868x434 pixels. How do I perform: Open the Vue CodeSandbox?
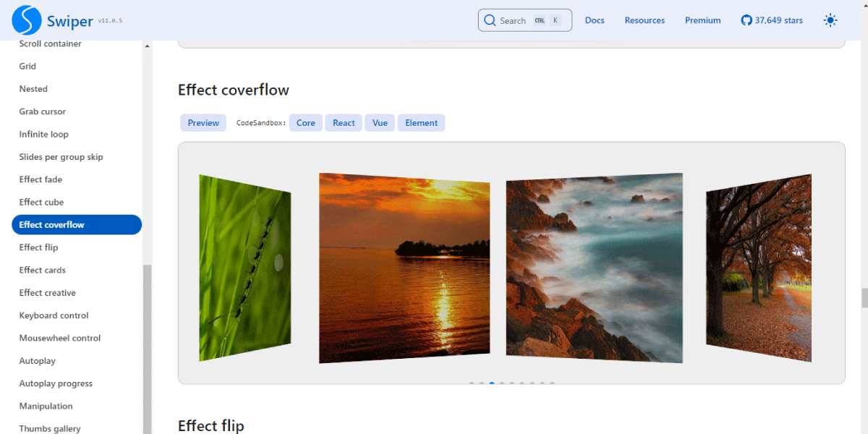click(380, 123)
